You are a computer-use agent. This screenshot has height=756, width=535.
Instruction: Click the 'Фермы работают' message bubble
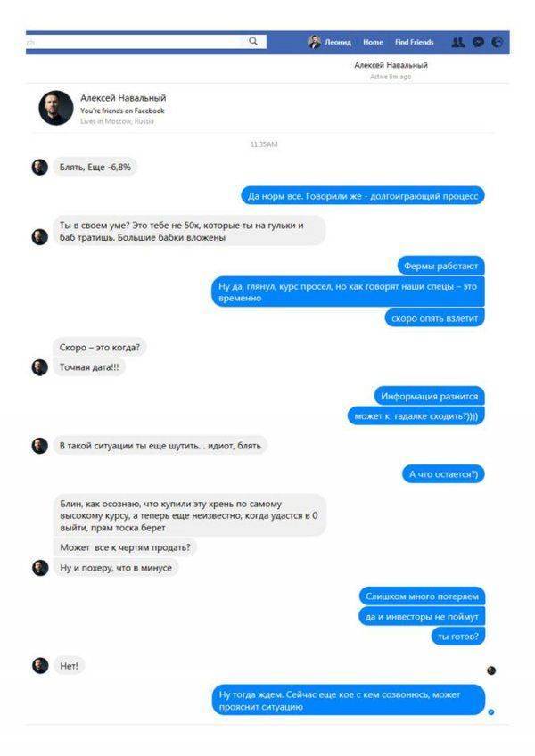pos(440,266)
